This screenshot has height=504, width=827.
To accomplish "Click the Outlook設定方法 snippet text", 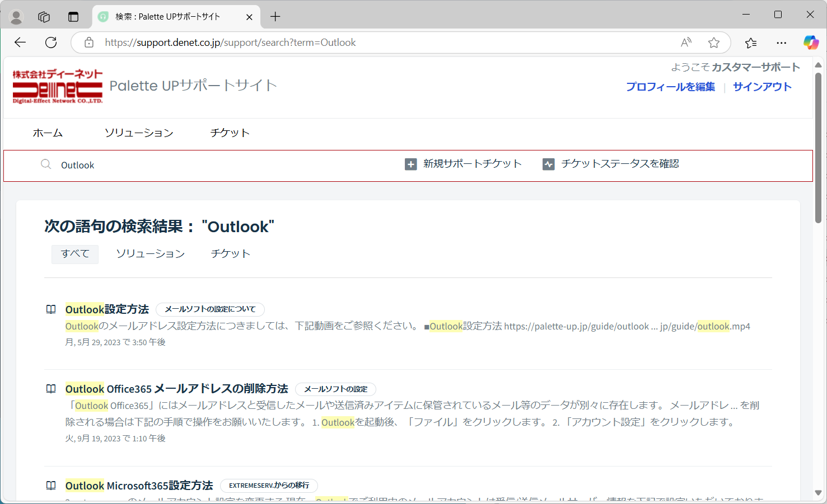I will click(x=408, y=326).
